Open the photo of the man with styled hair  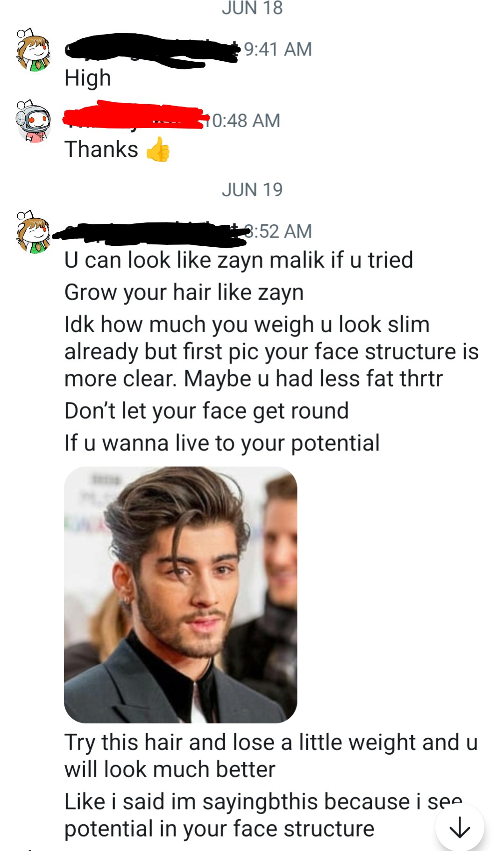coord(180,594)
